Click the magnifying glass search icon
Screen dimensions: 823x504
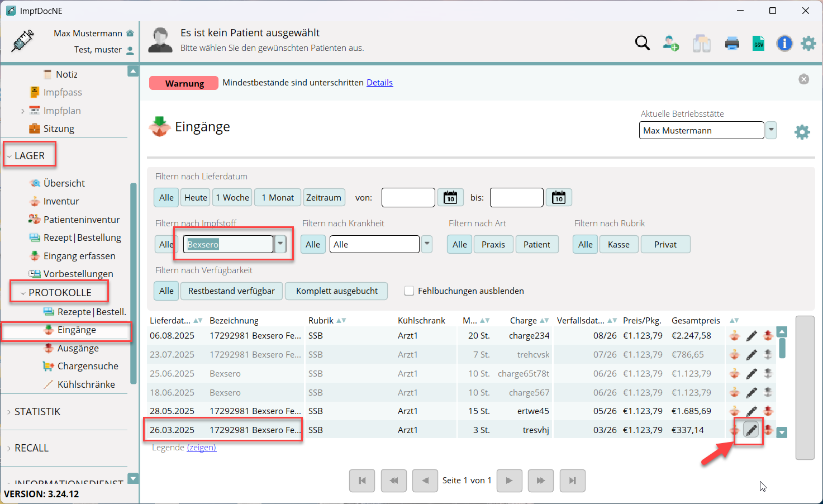point(643,43)
